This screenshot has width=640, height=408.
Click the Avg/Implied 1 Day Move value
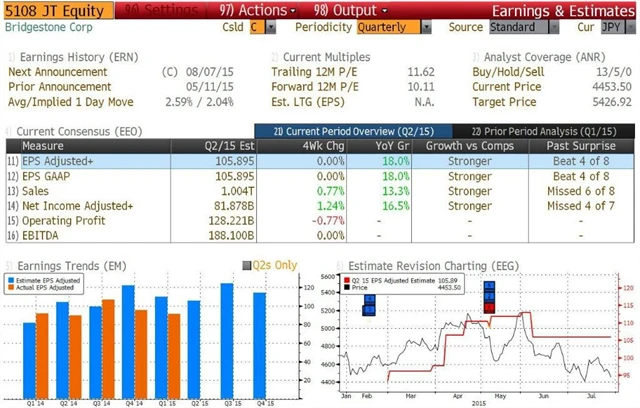[200, 102]
